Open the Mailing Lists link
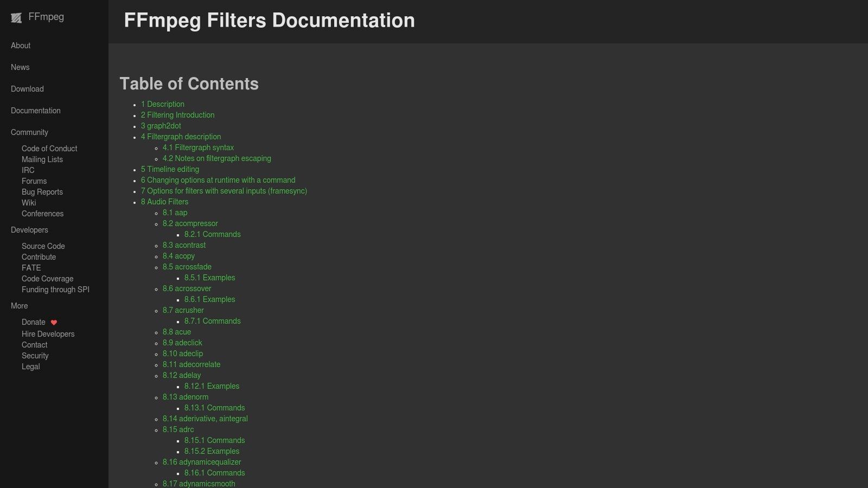 point(42,159)
